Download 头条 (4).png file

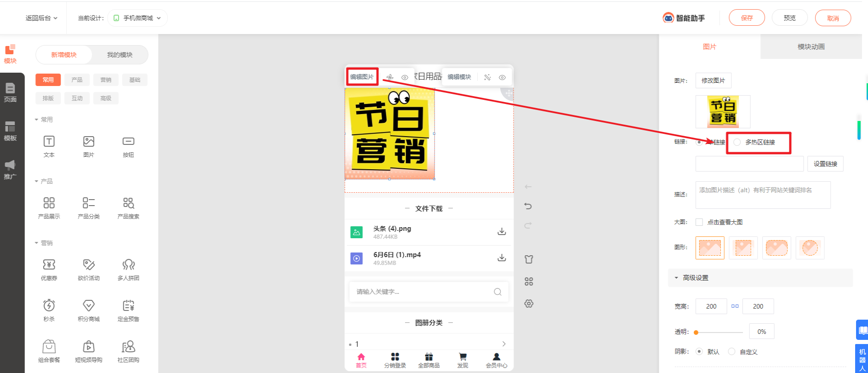502,231
